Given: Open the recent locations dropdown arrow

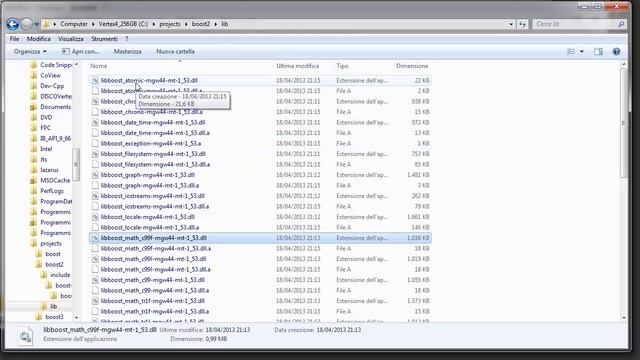Looking at the screenshot, I should tap(36, 24).
